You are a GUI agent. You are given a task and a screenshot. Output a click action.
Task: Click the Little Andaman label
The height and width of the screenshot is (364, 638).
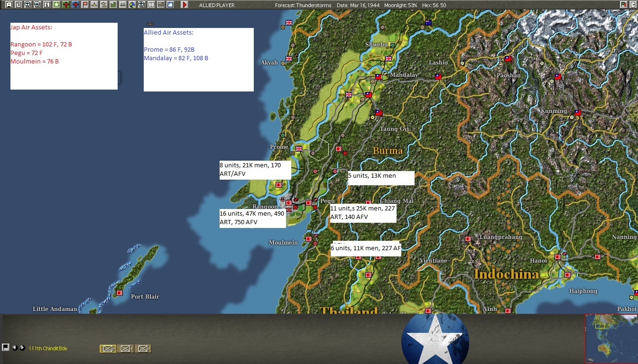click(55, 309)
